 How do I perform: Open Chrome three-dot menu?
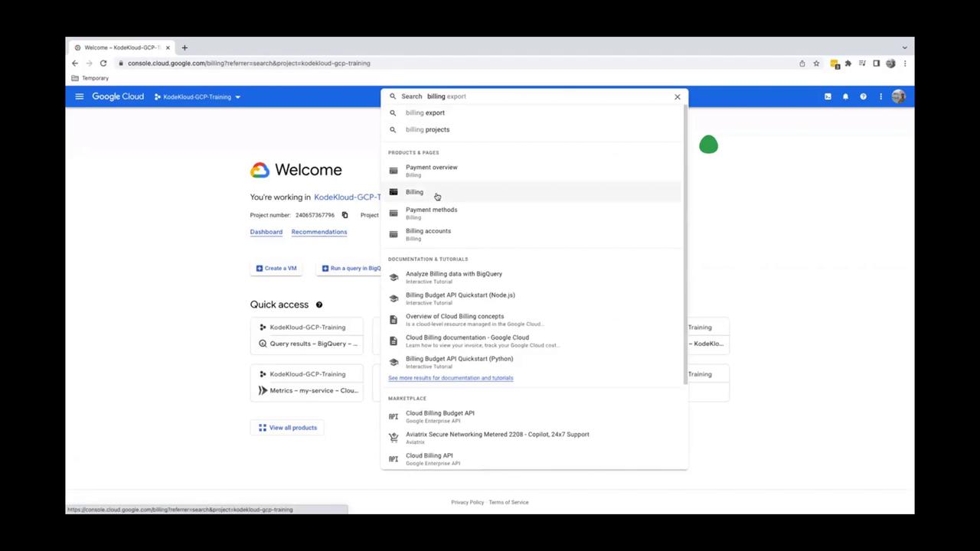tap(905, 64)
